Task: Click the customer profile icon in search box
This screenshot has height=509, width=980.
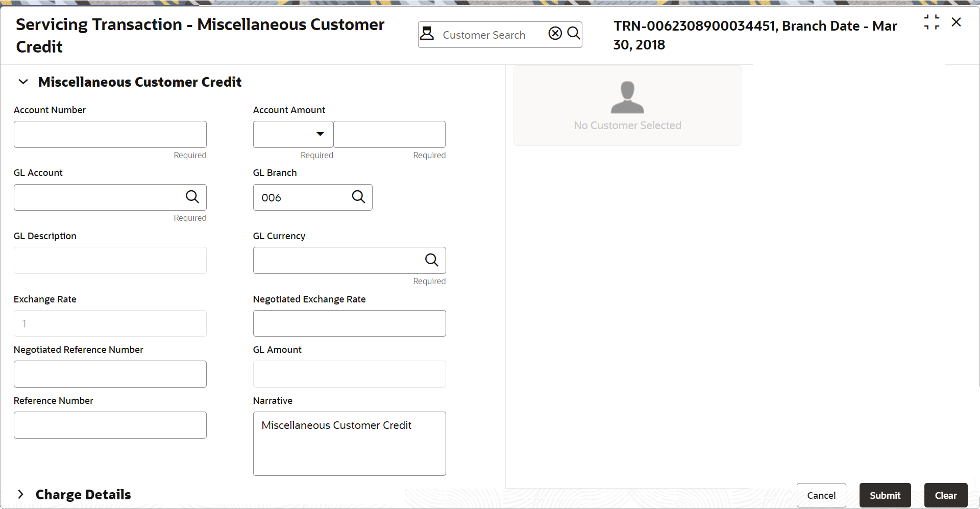Action: point(427,34)
